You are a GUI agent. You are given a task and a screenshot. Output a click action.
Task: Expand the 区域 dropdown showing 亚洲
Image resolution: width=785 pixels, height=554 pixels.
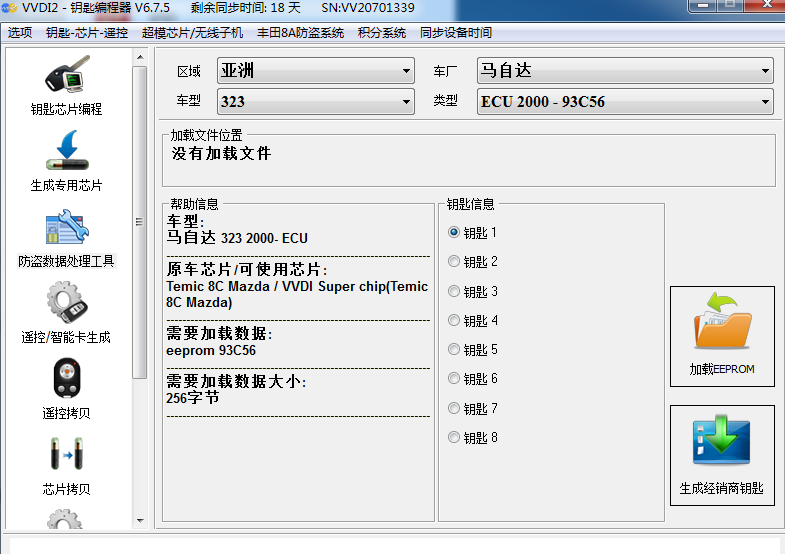click(315, 71)
